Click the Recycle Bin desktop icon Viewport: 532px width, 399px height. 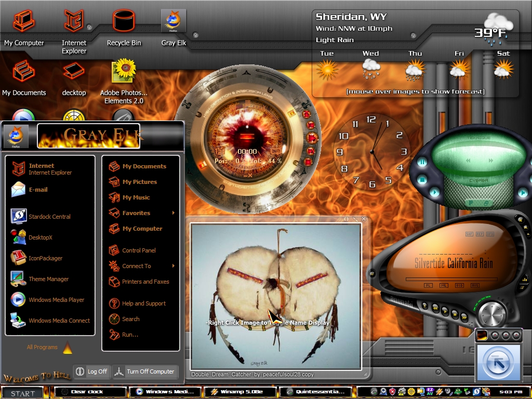point(124,28)
